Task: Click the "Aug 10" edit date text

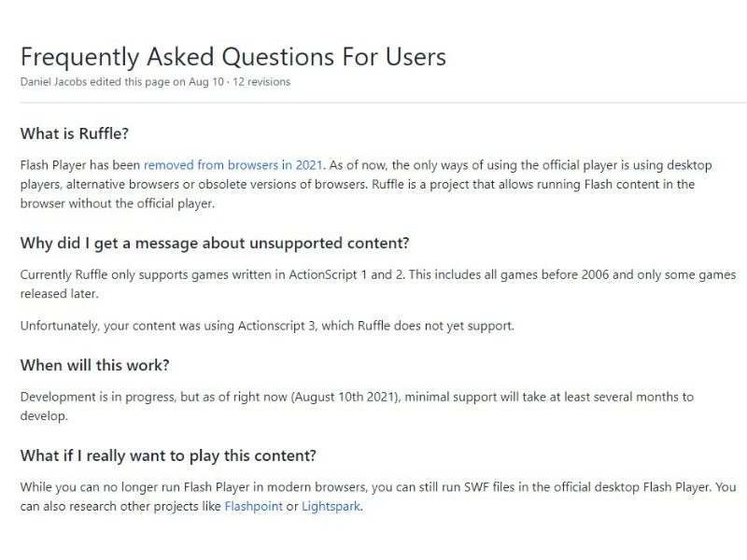Action: pyautogui.click(x=205, y=82)
